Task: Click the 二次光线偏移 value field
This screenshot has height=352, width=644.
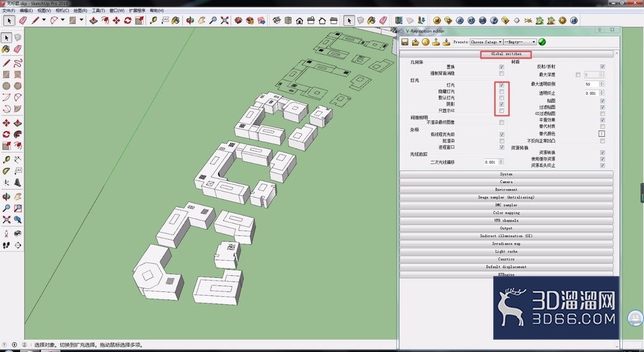Action: click(x=491, y=162)
